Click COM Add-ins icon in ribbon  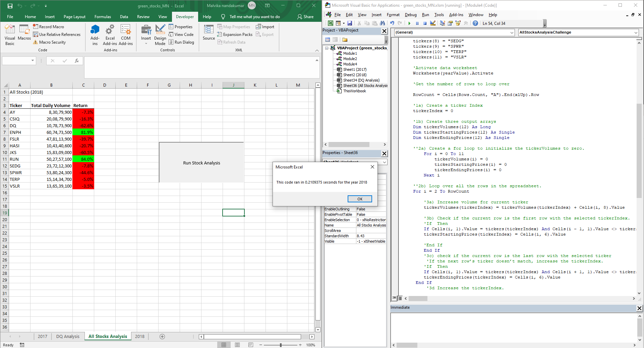(x=126, y=35)
